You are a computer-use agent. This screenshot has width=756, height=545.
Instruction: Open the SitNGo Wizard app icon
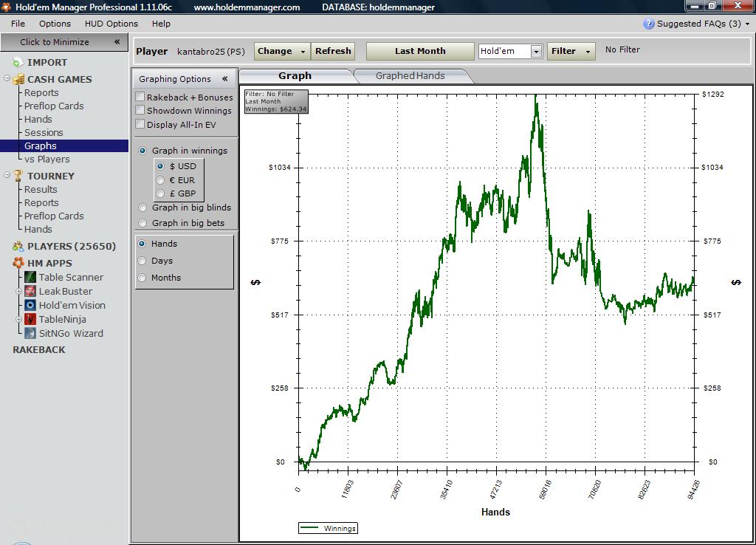(30, 333)
